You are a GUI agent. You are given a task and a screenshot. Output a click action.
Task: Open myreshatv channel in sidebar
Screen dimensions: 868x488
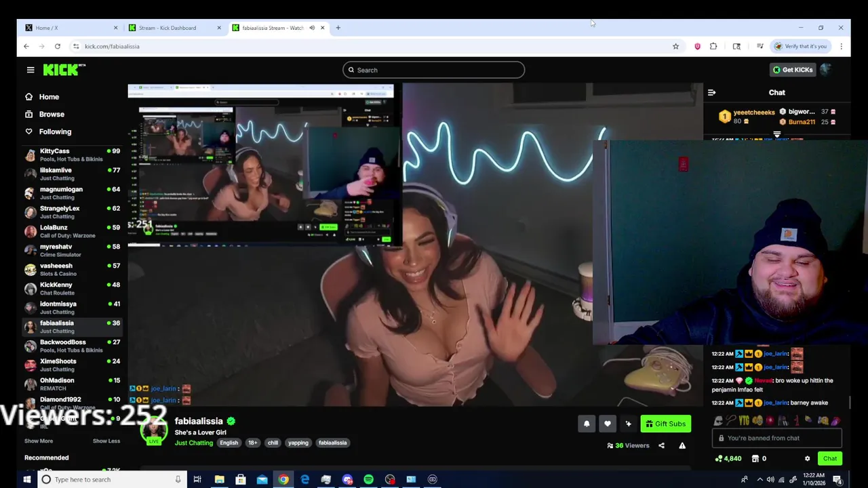click(72, 250)
